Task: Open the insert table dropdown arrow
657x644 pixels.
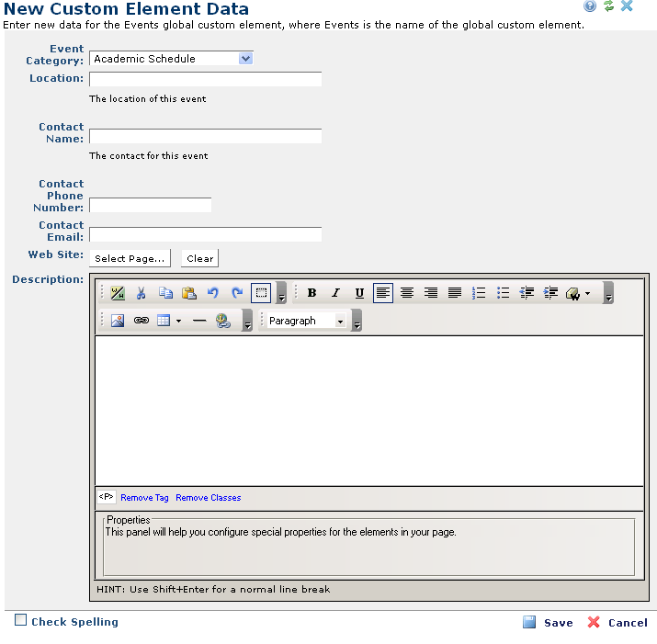Action: (x=178, y=321)
